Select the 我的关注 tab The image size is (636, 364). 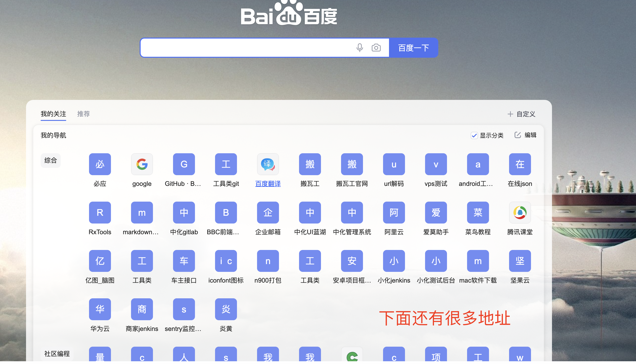click(53, 114)
